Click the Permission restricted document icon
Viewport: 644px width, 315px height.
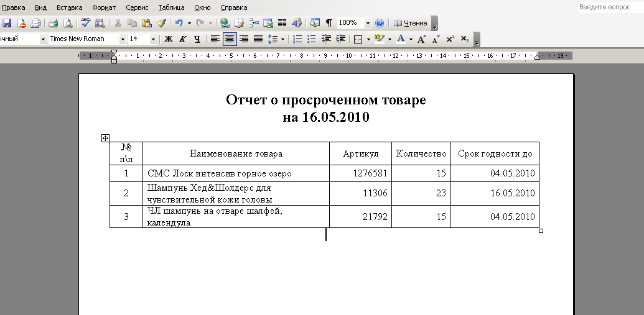tap(21, 23)
